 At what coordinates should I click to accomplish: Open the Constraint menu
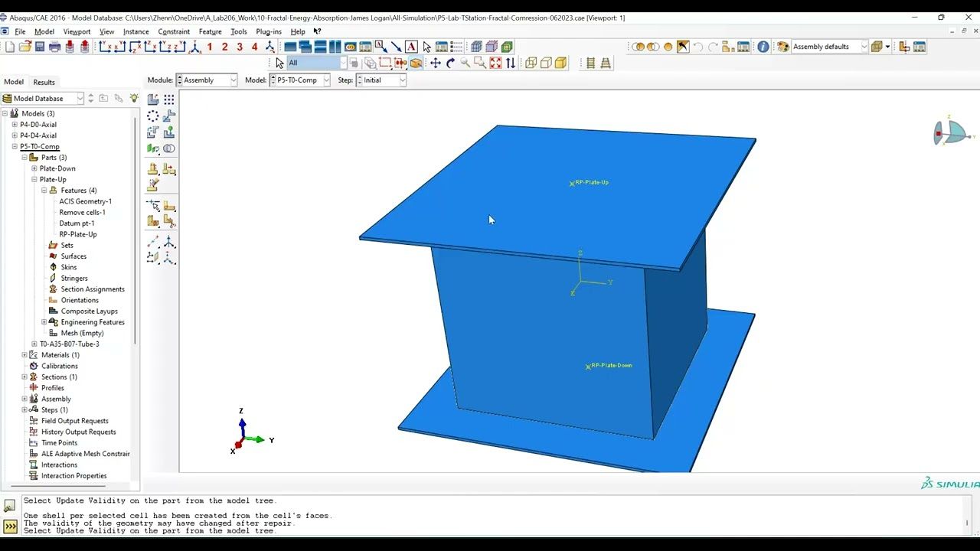[x=174, y=31]
